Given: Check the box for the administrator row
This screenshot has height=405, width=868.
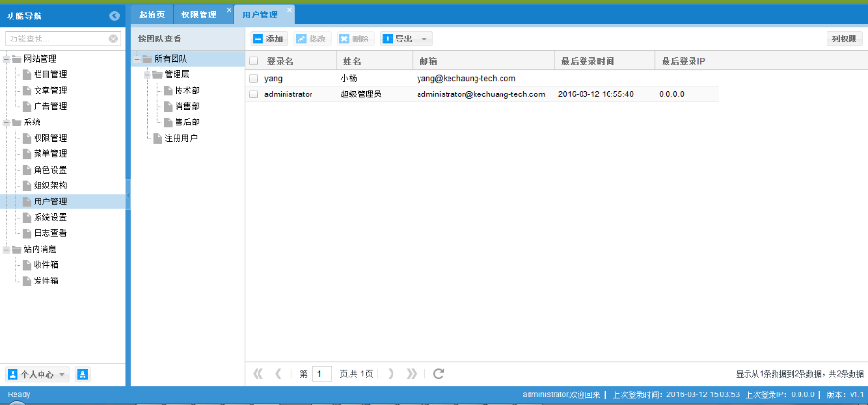Looking at the screenshot, I should [253, 94].
